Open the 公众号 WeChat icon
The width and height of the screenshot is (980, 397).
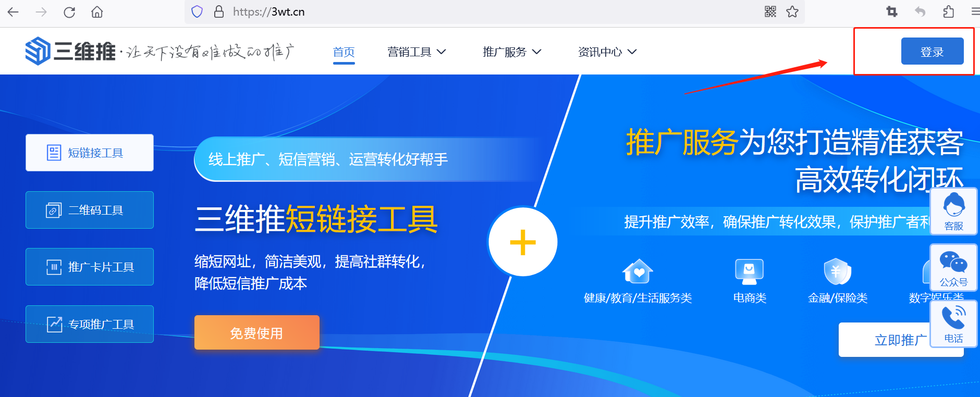(953, 267)
